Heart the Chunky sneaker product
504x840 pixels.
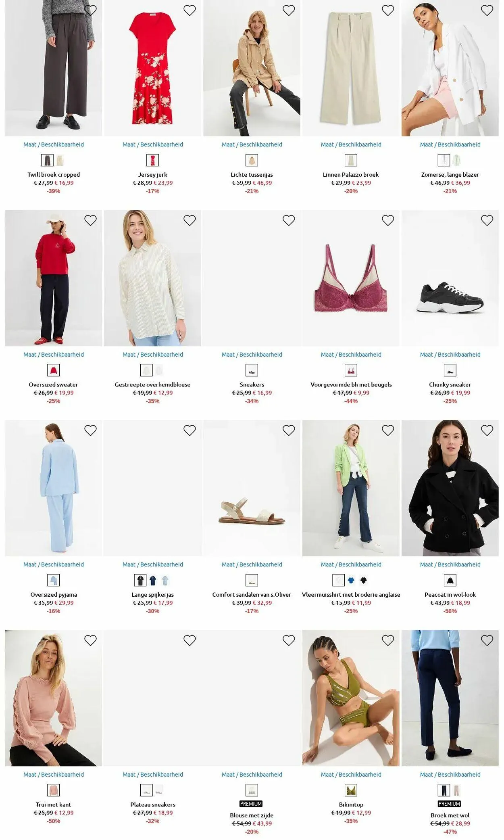pyautogui.click(x=487, y=220)
